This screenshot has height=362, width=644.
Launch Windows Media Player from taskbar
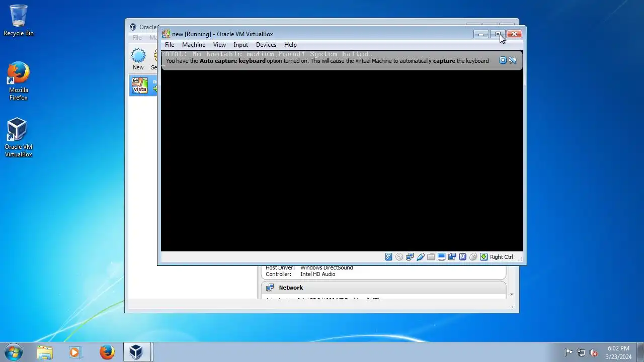[75, 352]
